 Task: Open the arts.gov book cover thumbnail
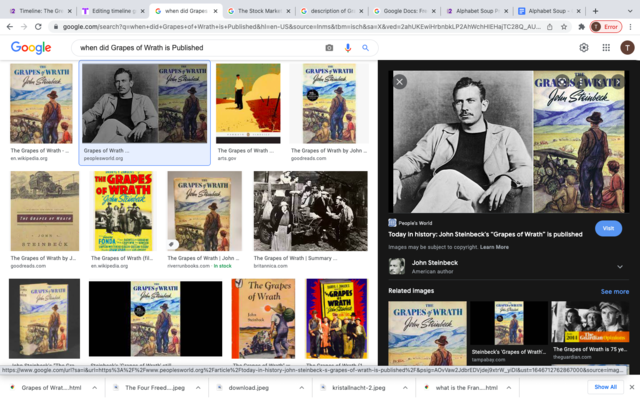248,103
